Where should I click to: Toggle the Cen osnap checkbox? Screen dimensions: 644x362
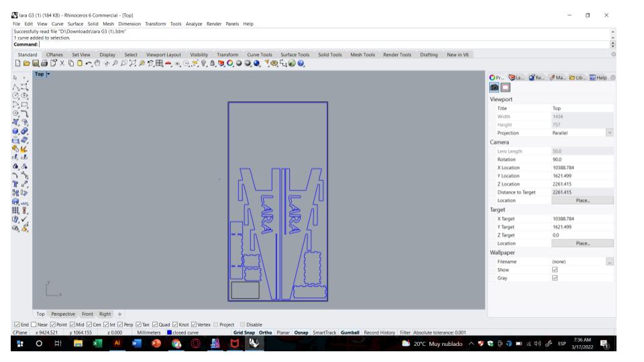coord(89,324)
